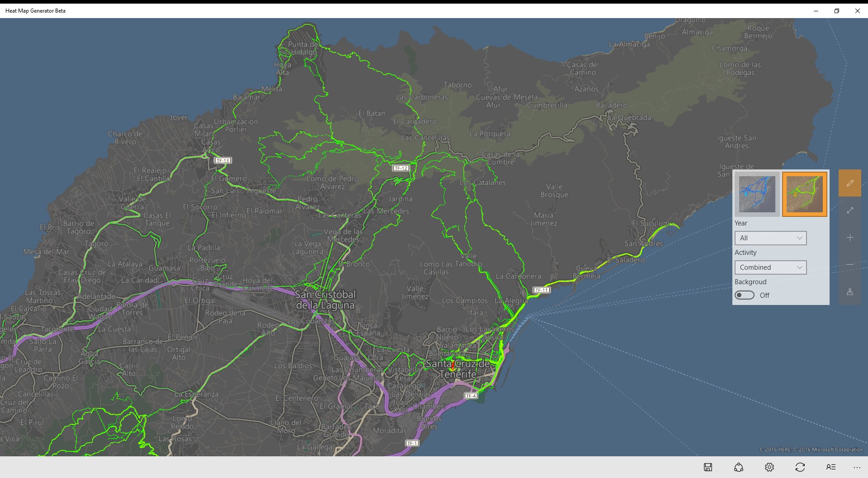Click the Lomo de Pedro Alvarez label
This screenshot has width=868, height=478.
coord(332,183)
